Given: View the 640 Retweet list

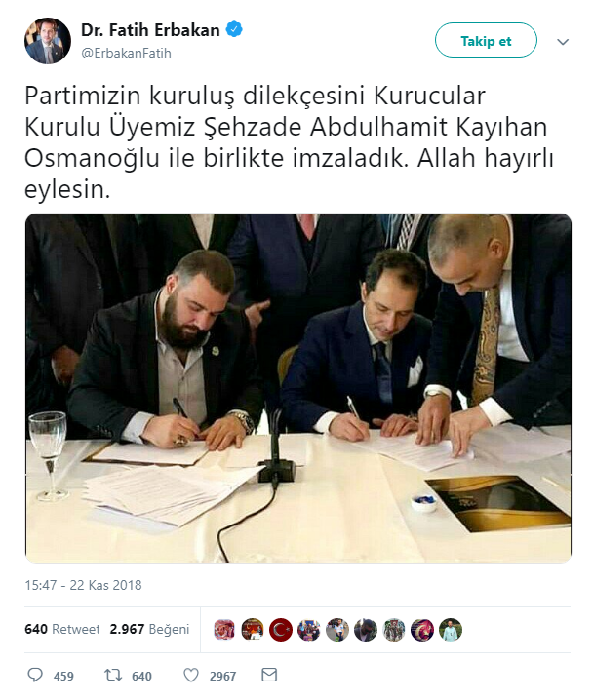Looking at the screenshot, I should 62,629.
